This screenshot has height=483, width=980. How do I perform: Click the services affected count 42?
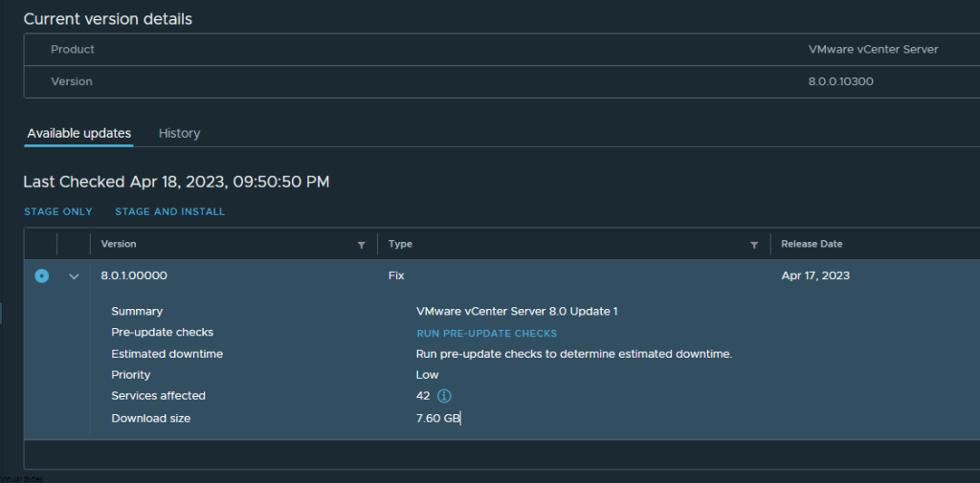coord(423,396)
